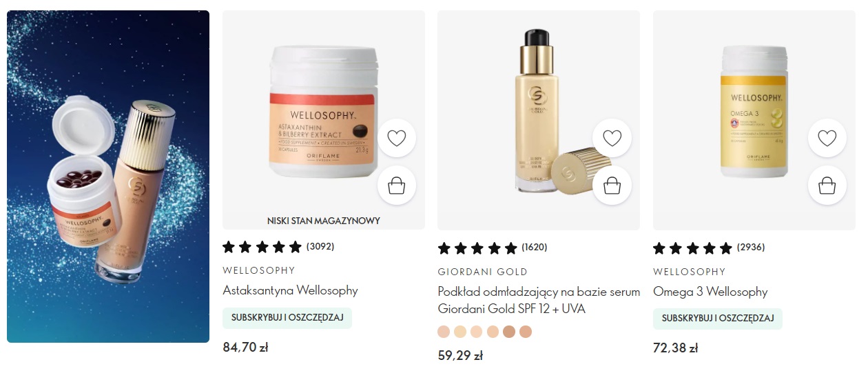This screenshot has width=868, height=371.
Task: Favorite Omega 3 Wellosophy with heart icon
Action: (827, 139)
